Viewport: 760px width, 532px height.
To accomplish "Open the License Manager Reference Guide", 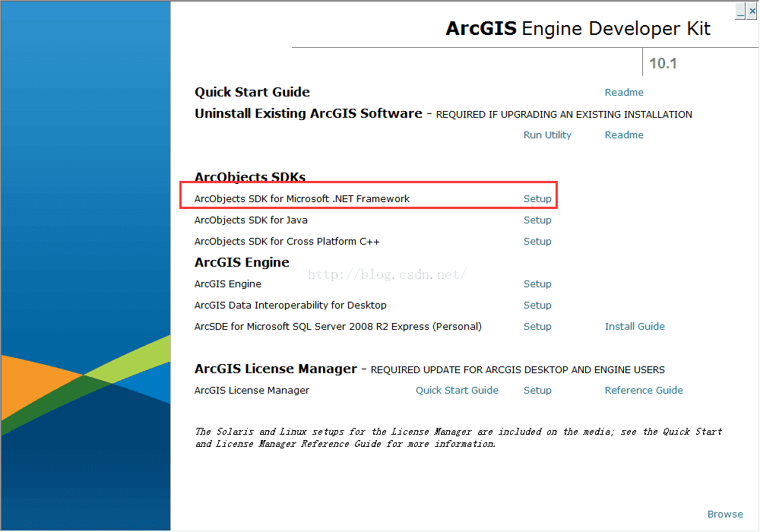I will [644, 390].
